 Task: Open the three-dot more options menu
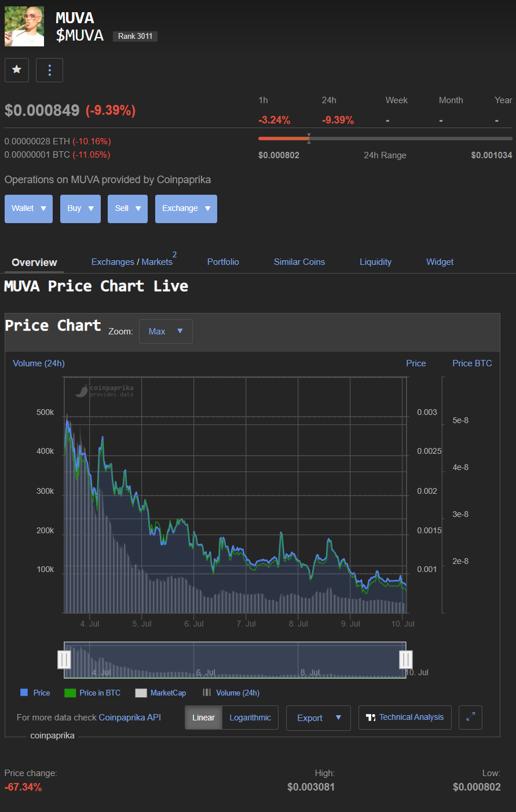tap(49, 70)
